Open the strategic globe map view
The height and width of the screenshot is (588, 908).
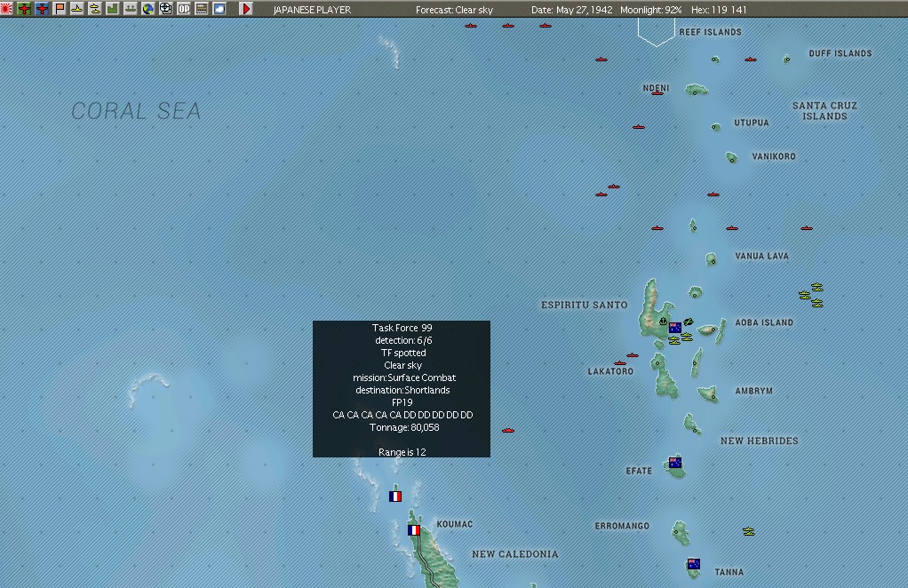(x=148, y=9)
